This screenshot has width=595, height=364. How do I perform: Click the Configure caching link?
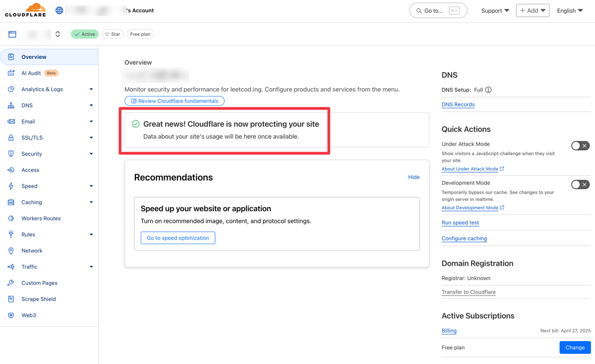[464, 239]
